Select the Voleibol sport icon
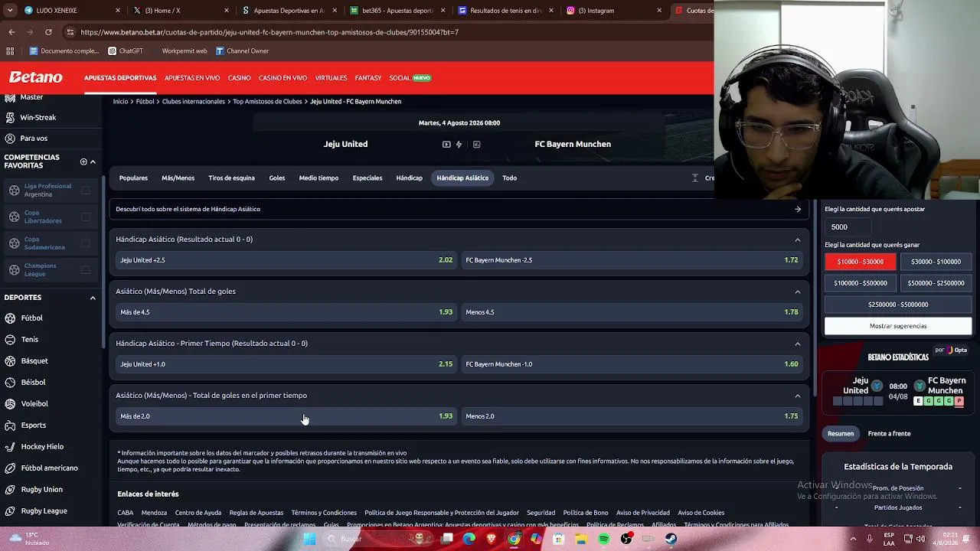980x551 pixels. tap(10, 403)
